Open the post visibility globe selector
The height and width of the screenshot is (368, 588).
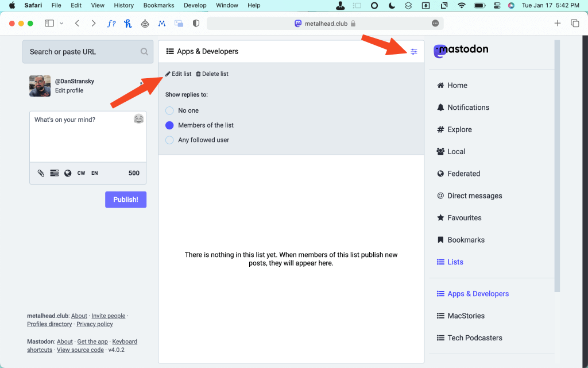68,172
